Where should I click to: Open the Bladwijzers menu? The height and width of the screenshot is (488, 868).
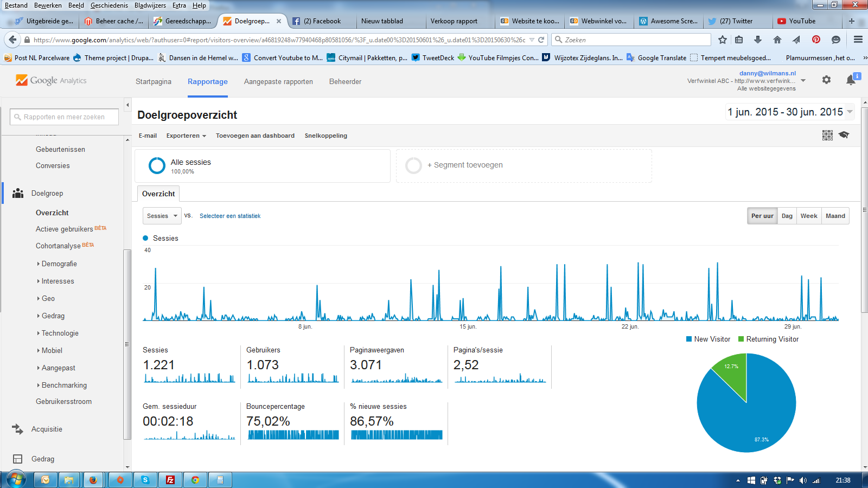click(x=150, y=5)
